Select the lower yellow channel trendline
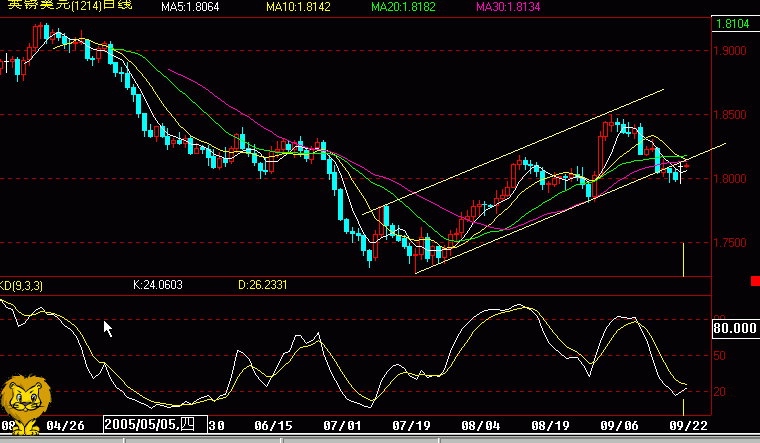Screen dimensions: 760x443 pos(570,208)
